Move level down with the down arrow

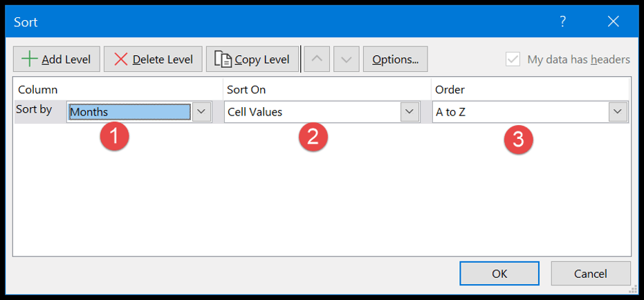pyautogui.click(x=347, y=59)
